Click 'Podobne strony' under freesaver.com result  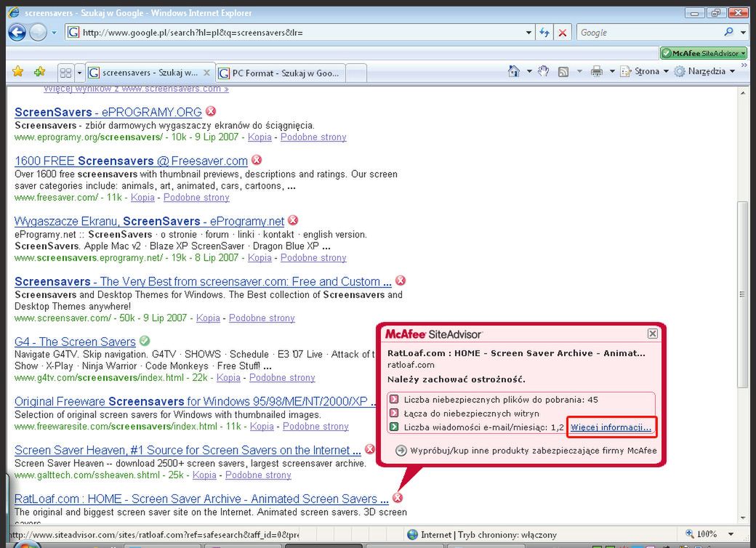point(196,197)
